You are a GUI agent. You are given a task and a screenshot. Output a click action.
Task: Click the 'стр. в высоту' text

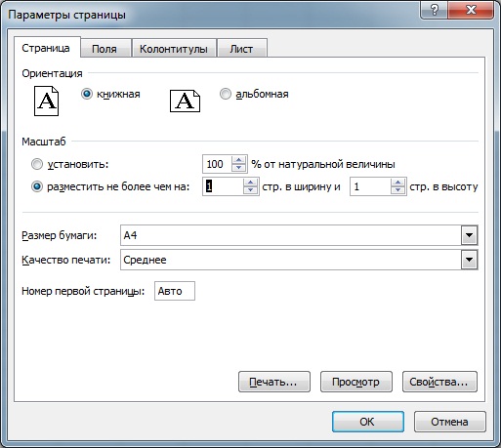pyautogui.click(x=443, y=187)
